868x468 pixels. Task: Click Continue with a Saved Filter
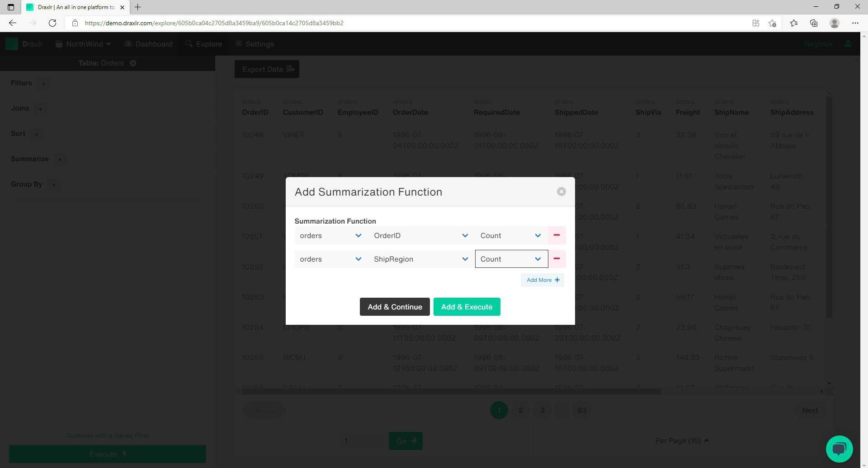(108, 435)
